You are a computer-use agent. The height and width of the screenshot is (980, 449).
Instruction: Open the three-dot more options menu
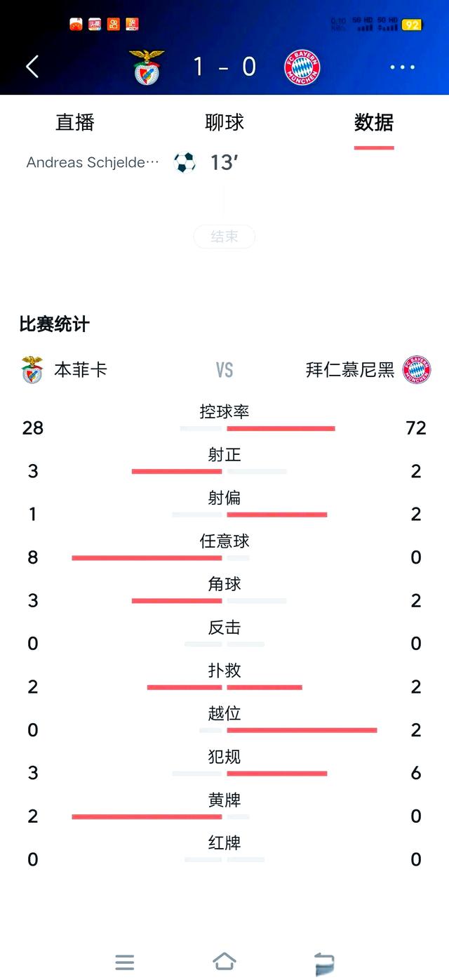point(402,67)
